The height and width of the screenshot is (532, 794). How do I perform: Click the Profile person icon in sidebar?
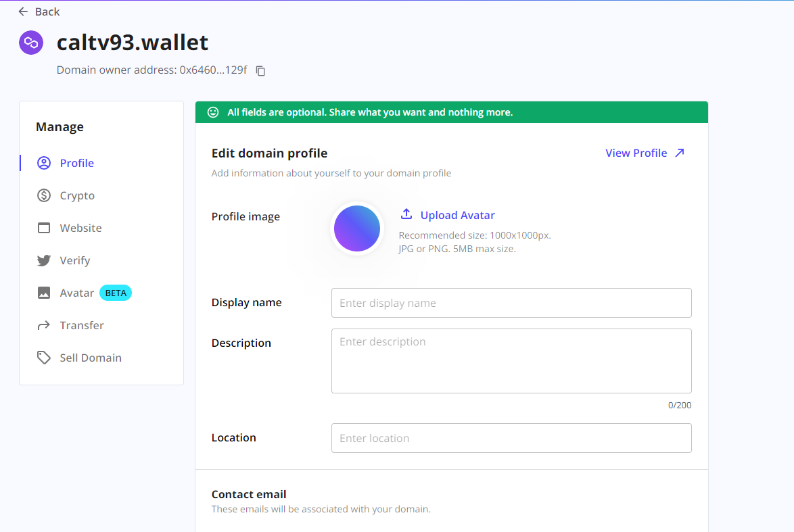tap(44, 163)
